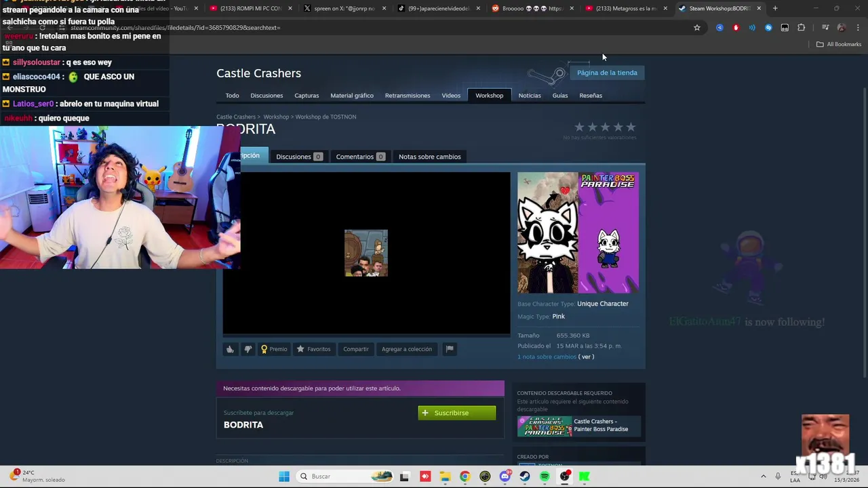Open the Chrome extensions puzzle icon

(x=801, y=28)
